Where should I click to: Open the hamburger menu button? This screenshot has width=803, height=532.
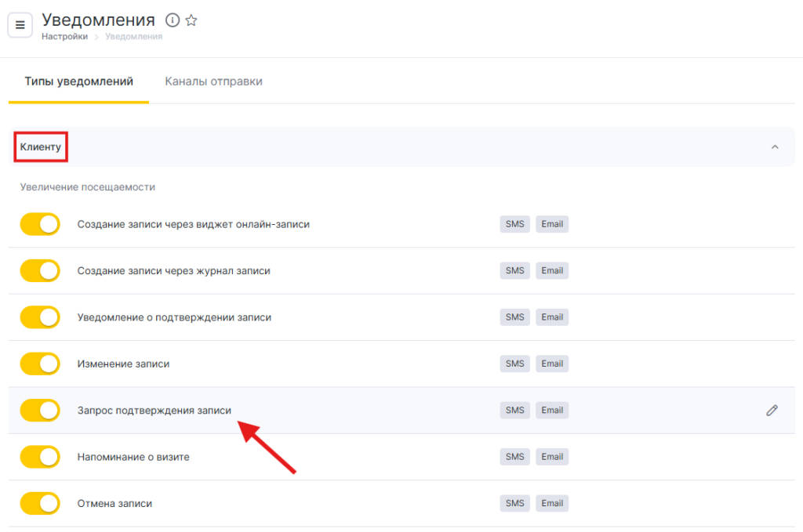tap(20, 25)
